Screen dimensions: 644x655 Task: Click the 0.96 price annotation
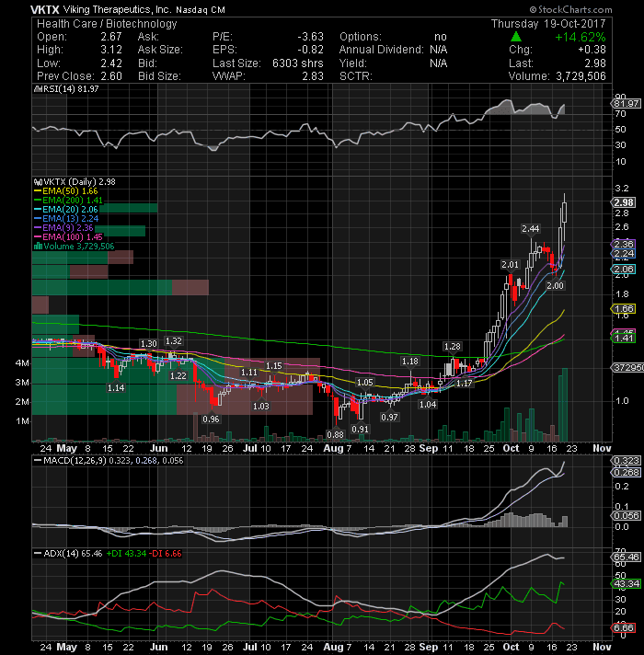tap(211, 419)
